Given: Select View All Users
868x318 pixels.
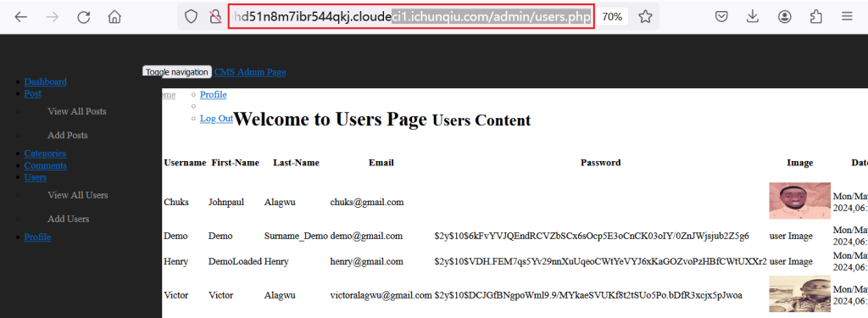Looking at the screenshot, I should [x=77, y=195].
